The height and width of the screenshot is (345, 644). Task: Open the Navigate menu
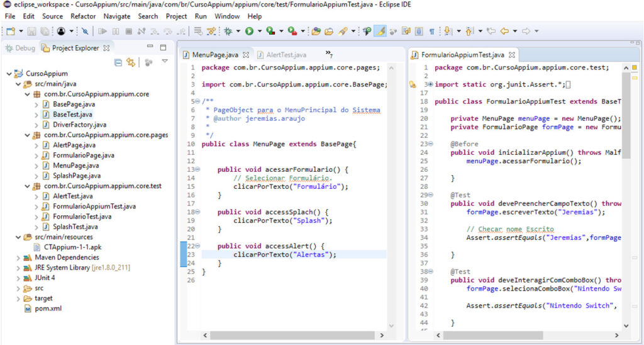coord(116,16)
